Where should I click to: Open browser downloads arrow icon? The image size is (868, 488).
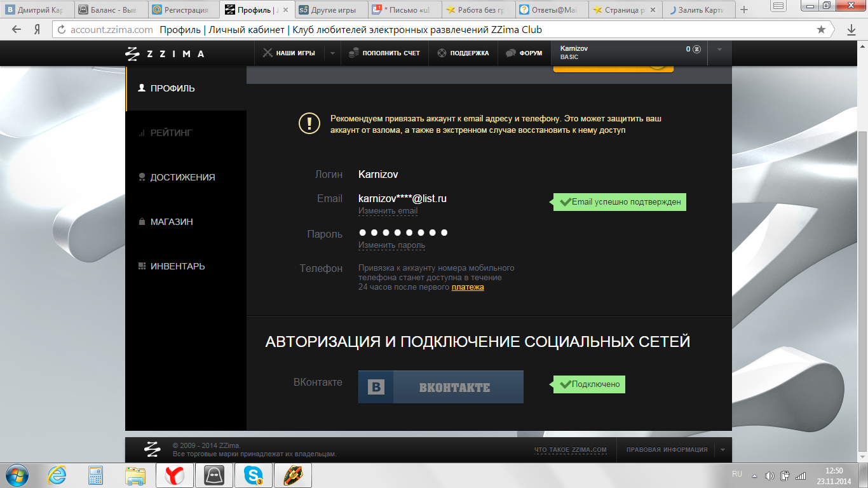point(851,30)
